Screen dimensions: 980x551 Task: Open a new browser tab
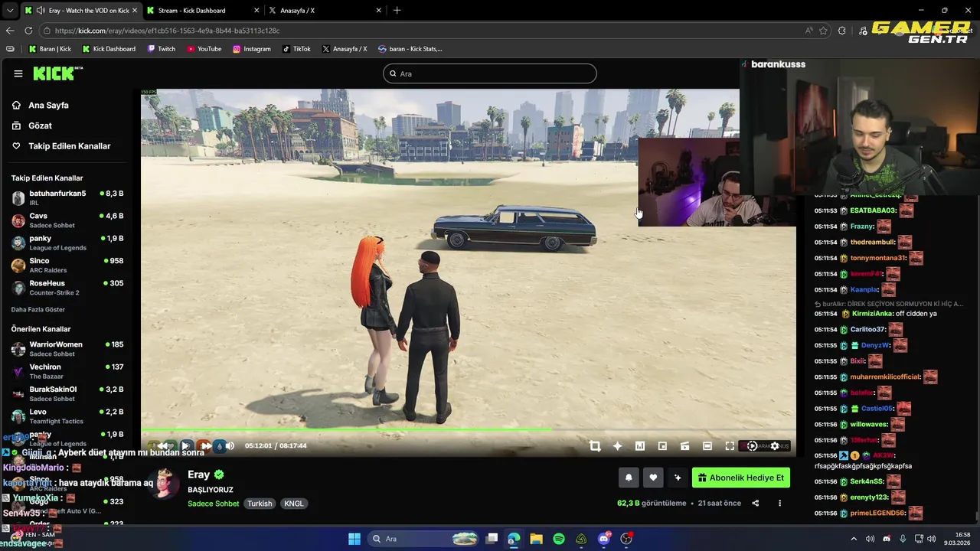tap(397, 11)
